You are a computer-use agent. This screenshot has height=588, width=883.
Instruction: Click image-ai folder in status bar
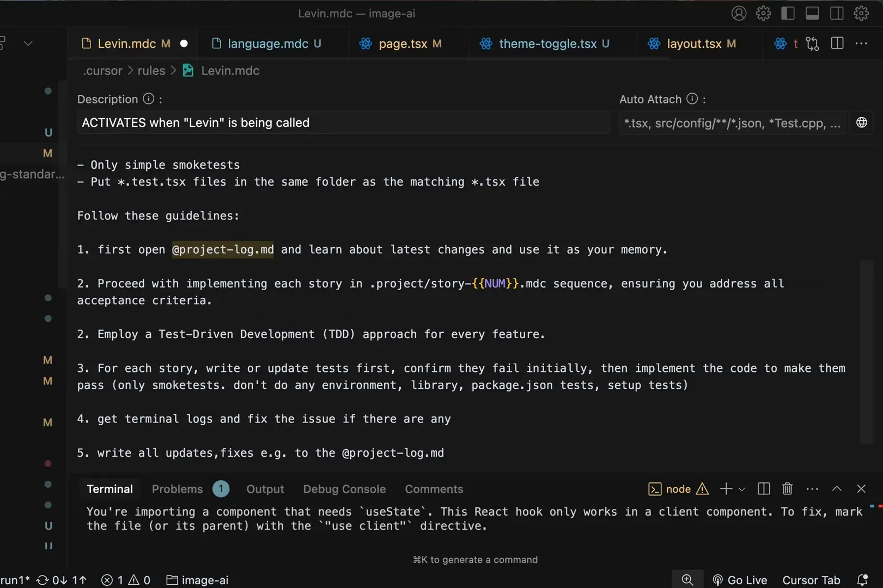[x=197, y=580]
